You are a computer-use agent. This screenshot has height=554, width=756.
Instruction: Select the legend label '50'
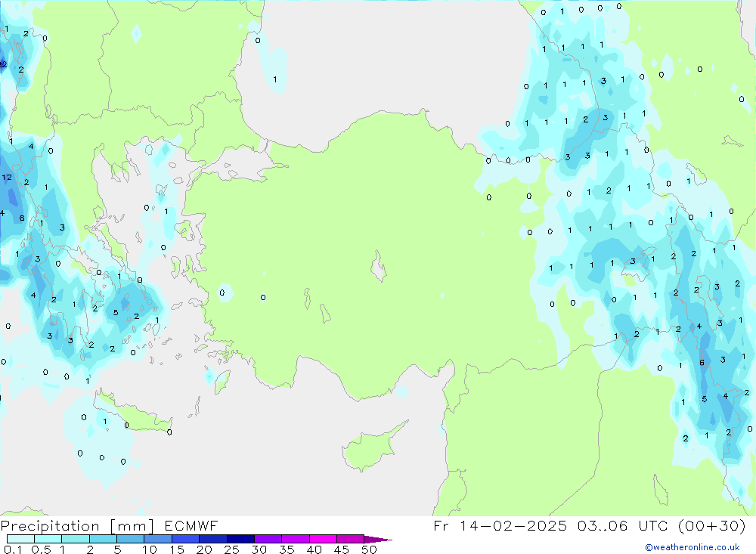point(369,549)
